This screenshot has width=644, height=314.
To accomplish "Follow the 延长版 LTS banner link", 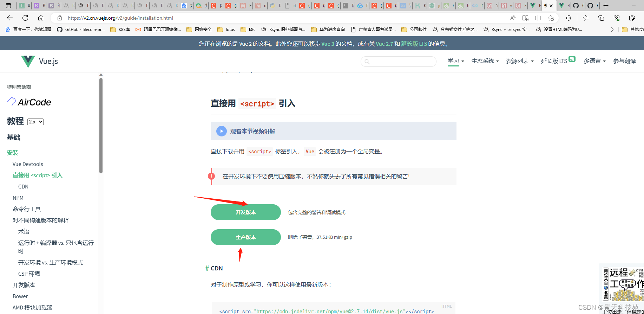I will (414, 44).
